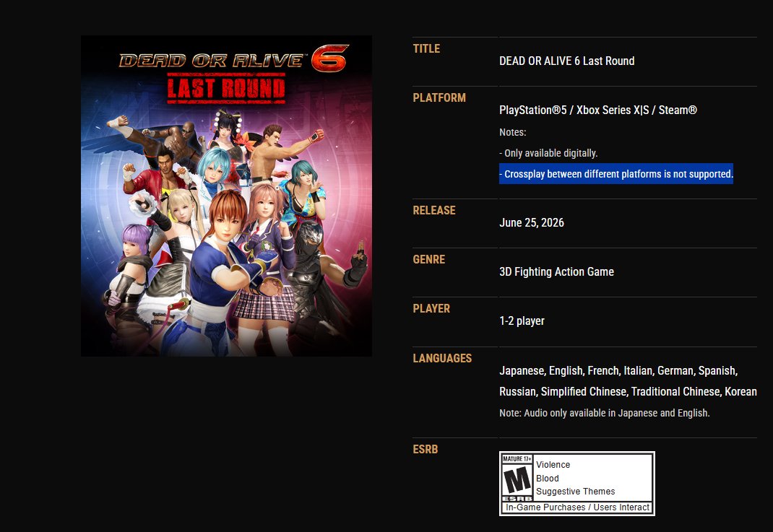Viewport: 773px width, 532px height.
Task: Click the LANGUAGES label
Action: (442, 359)
